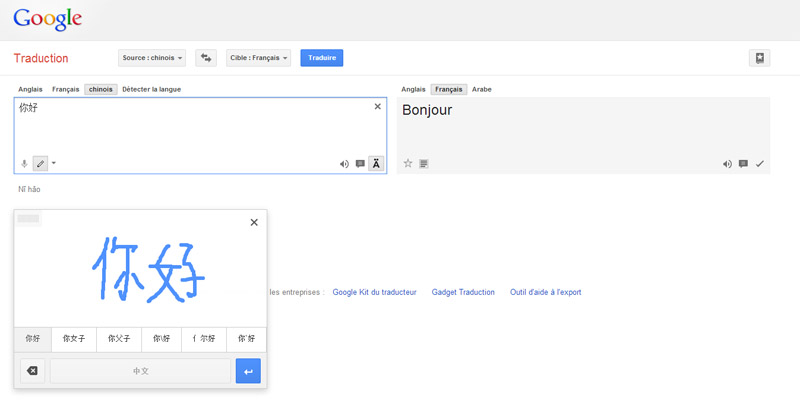Image resolution: width=800 pixels, height=406 pixels.
Task: Open Outil d'aide à l'export link
Action: [x=545, y=292]
